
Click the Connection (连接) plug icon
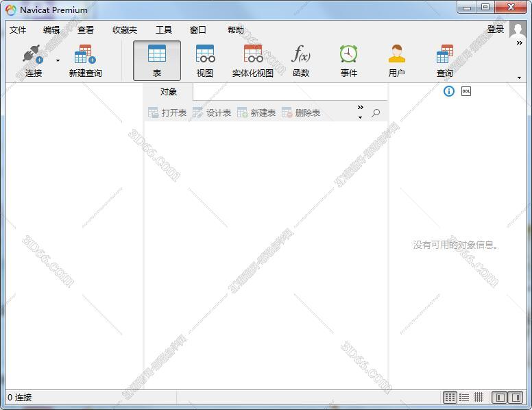click(x=33, y=54)
